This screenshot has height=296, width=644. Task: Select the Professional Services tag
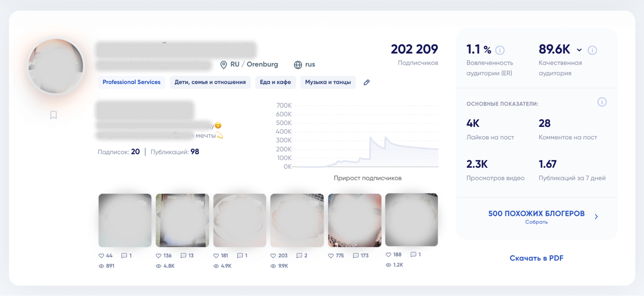pos(131,82)
